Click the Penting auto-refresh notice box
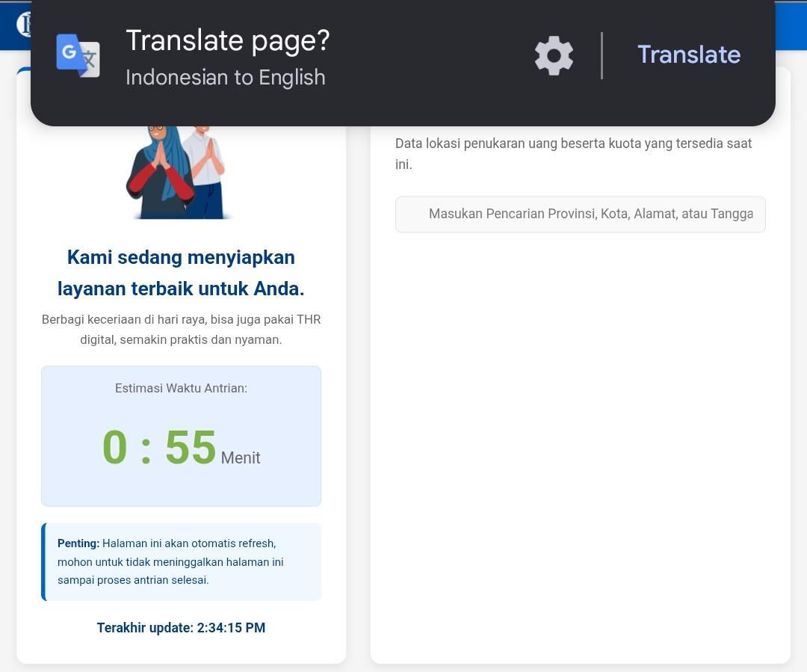The image size is (807, 672). coord(180,561)
